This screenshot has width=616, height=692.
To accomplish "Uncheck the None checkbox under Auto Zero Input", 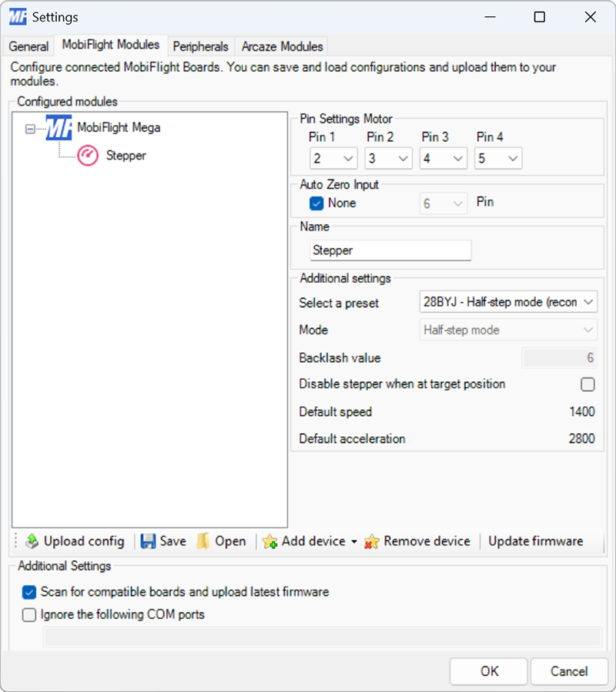I will click(x=315, y=203).
